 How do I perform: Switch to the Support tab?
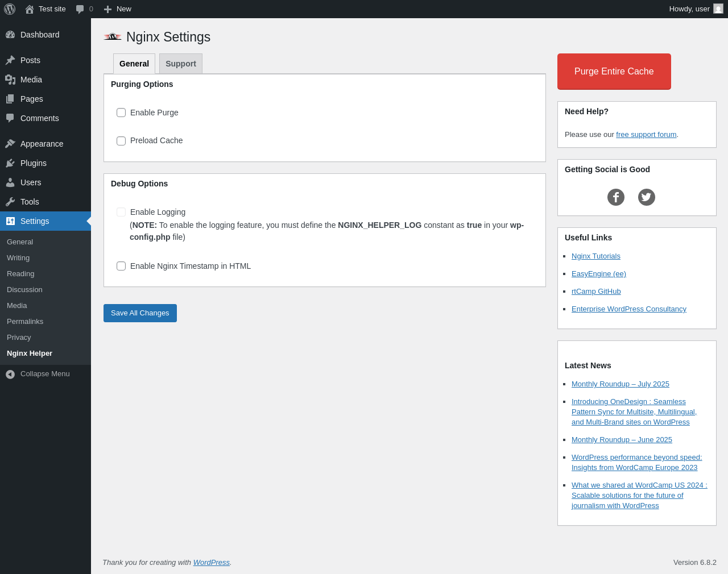click(x=181, y=64)
